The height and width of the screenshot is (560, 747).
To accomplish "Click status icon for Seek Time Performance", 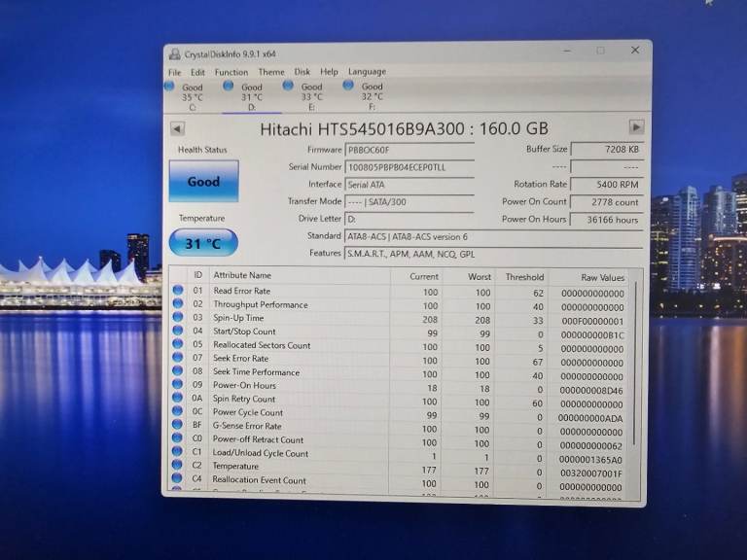I will point(178,370).
